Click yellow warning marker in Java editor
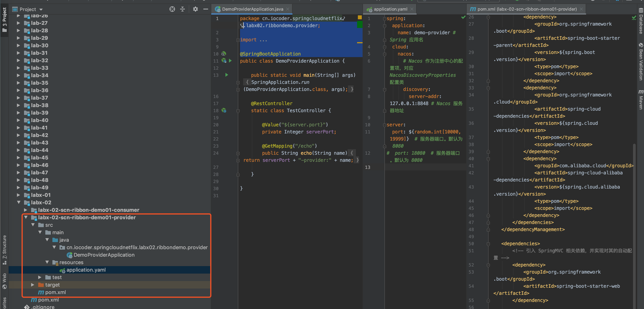 (360, 17)
